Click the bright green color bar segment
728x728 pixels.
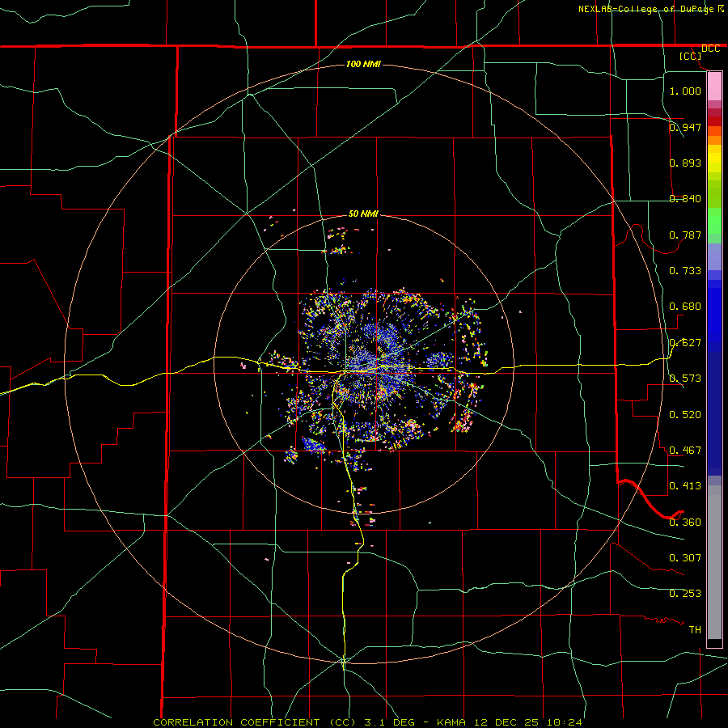[714, 221]
